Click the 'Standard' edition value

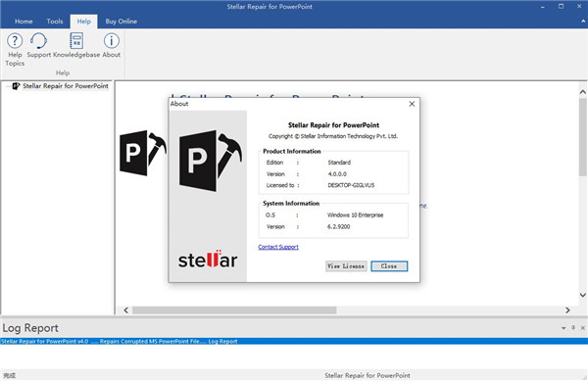pos(339,163)
